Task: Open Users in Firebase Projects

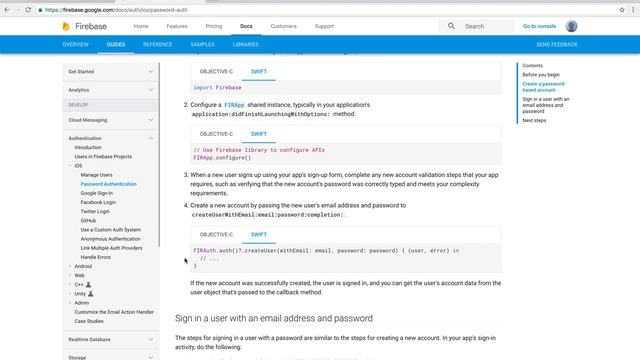Action: 103,157
